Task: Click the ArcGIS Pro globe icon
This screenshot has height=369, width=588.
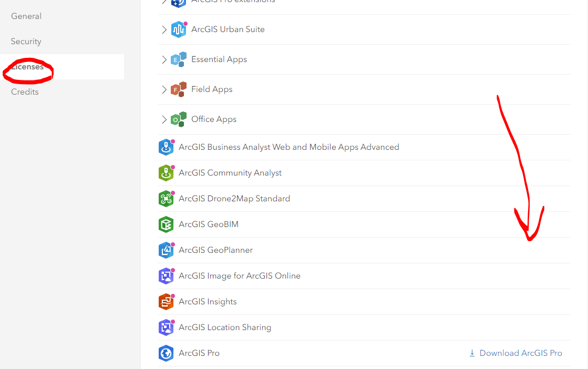Action: click(166, 353)
